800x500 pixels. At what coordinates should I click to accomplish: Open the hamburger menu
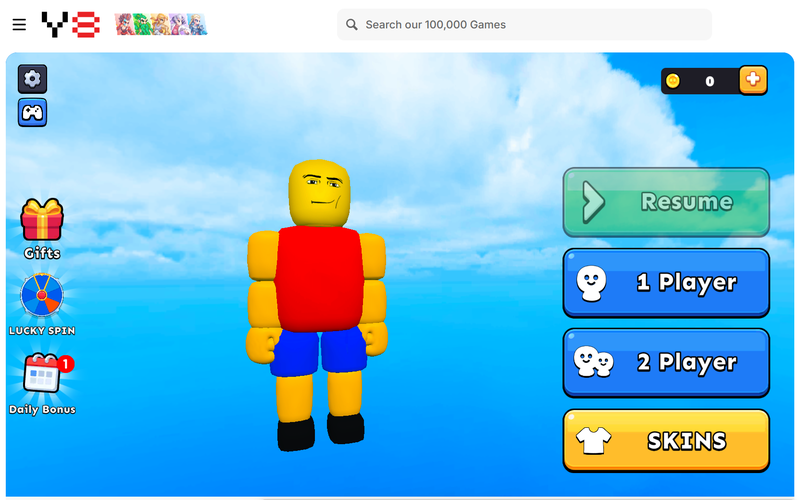[x=19, y=24]
